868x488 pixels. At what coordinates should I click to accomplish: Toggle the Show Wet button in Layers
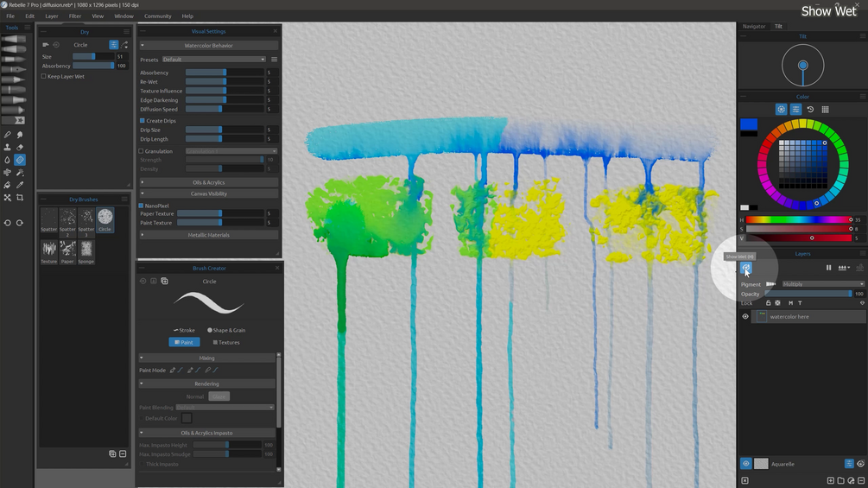(x=745, y=268)
